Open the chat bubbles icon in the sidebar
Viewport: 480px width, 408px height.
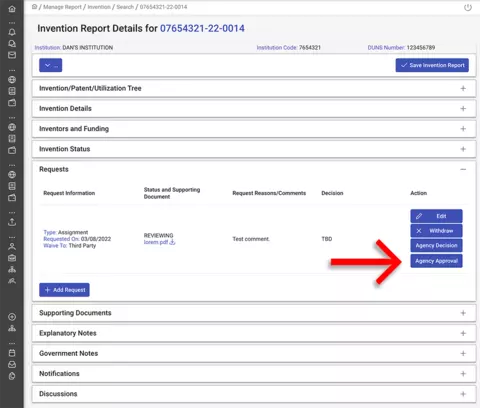[x=12, y=44]
